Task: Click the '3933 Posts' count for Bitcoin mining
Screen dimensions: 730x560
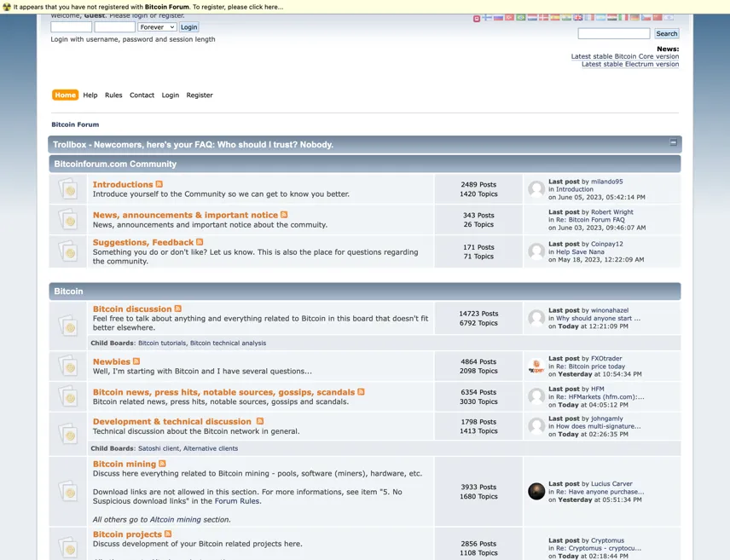Action: tap(478, 487)
